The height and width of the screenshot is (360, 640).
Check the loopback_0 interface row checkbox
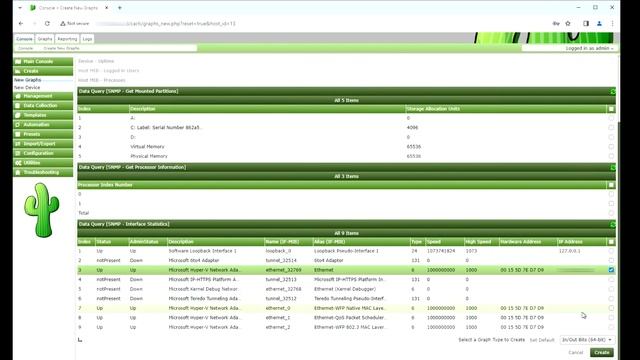pos(611,251)
